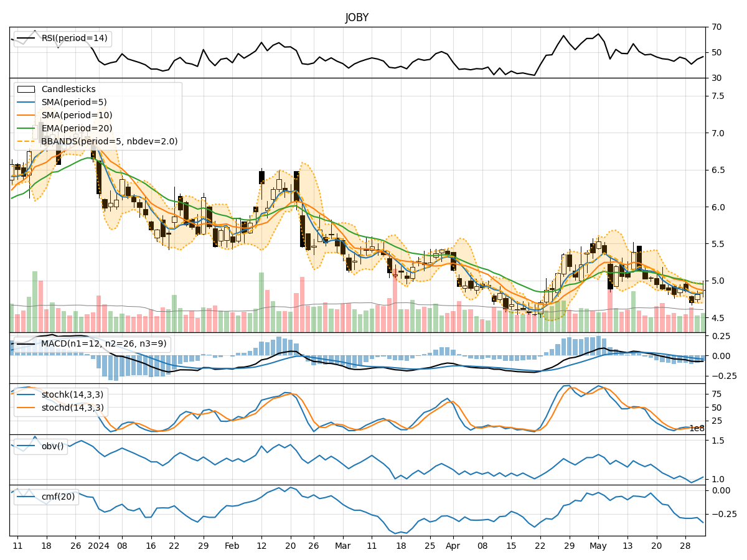
Task: Select the orange SMA(period=10) line sample
Action: click(26, 114)
